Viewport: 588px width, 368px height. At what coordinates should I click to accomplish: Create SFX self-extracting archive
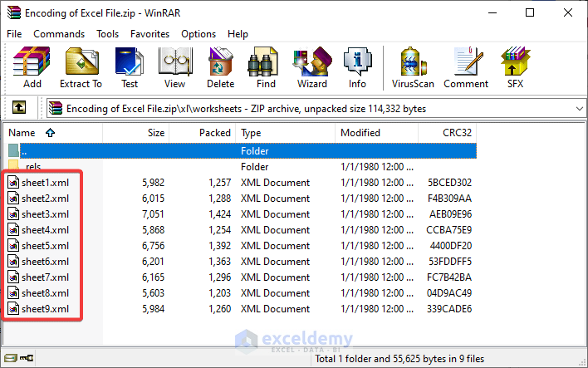515,61
